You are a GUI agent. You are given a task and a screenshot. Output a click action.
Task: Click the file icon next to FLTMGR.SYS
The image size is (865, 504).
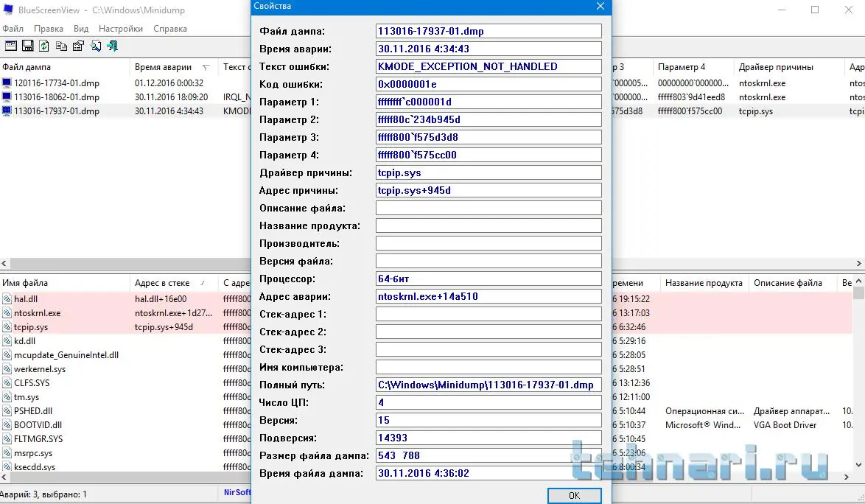pyautogui.click(x=7, y=439)
